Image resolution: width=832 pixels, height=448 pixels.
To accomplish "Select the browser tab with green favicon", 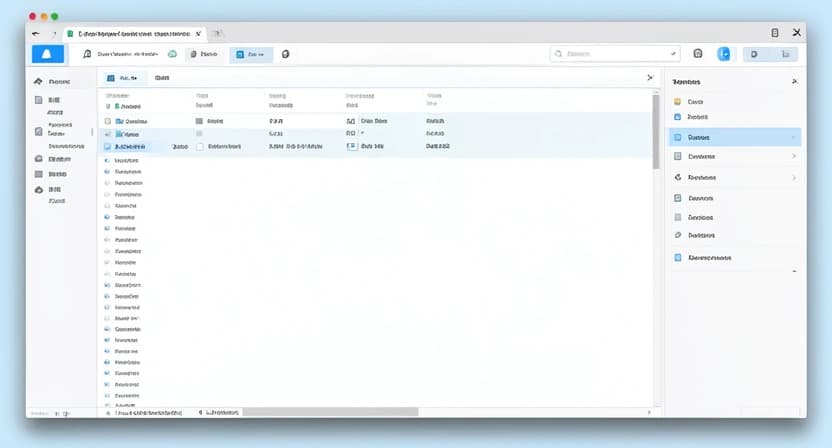I will point(134,33).
